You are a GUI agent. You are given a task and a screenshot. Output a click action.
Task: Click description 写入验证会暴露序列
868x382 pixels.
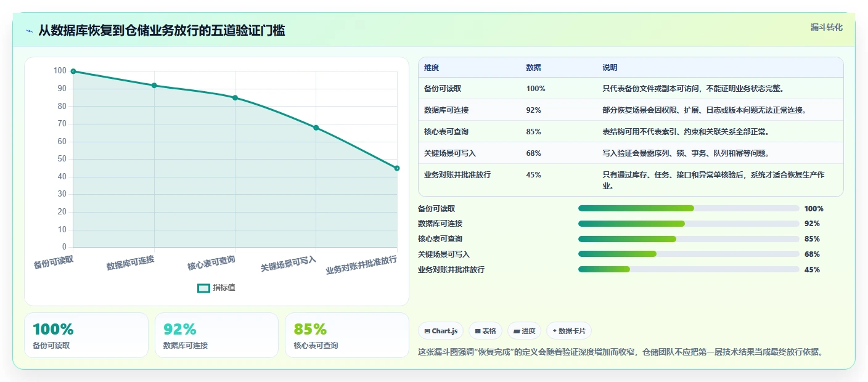686,153
